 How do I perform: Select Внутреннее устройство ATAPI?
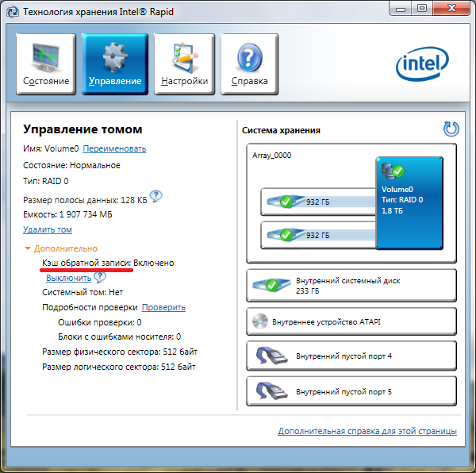(x=351, y=321)
